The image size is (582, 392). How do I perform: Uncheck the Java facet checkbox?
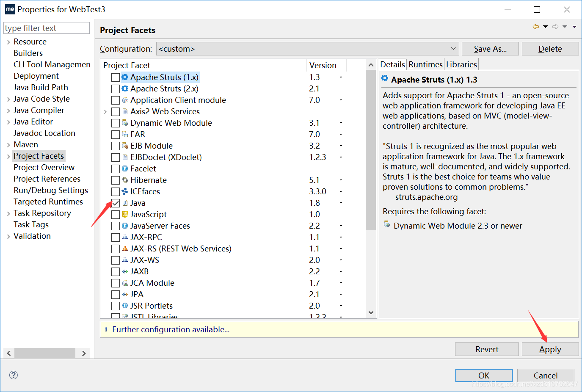point(115,203)
